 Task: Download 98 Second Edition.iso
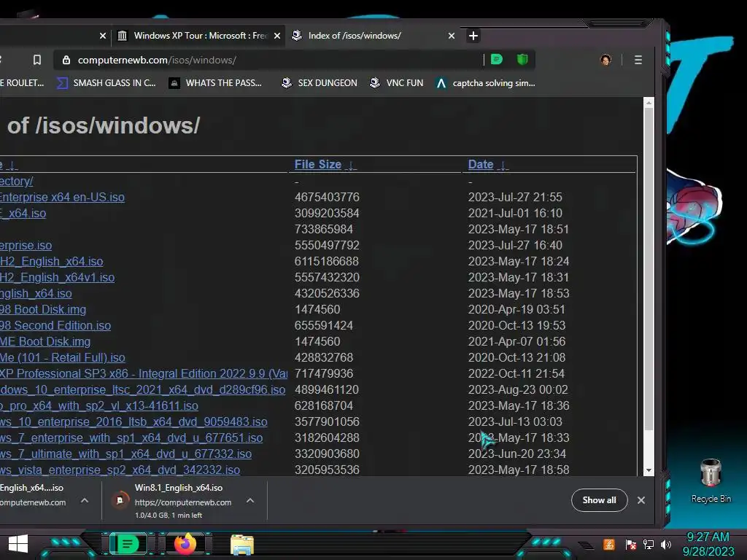tap(55, 326)
